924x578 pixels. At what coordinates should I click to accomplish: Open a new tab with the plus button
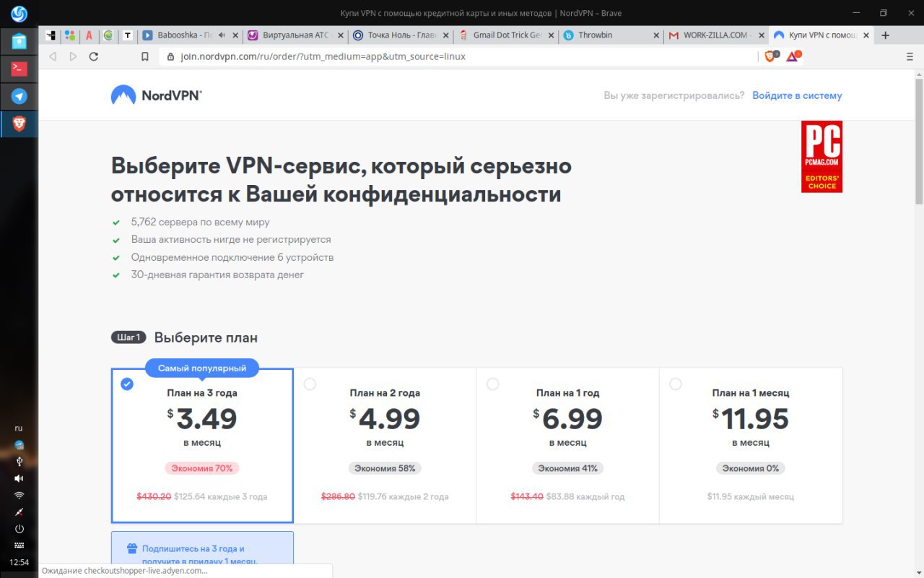886,35
